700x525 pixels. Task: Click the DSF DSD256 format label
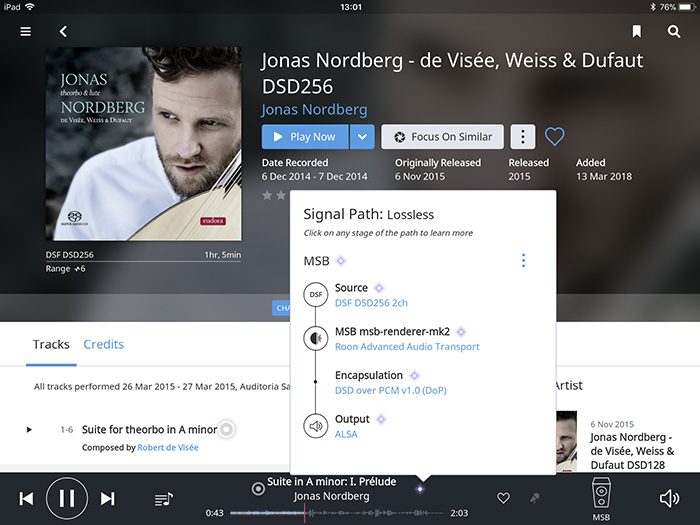click(x=70, y=255)
